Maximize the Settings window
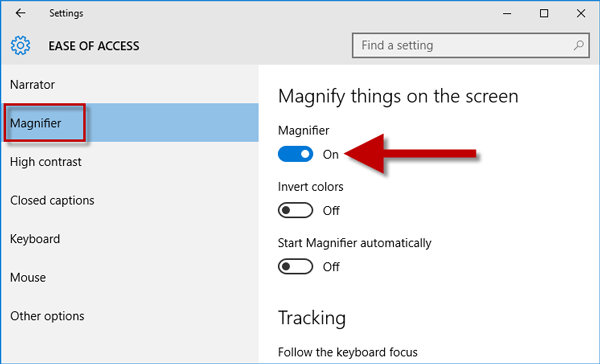600x364 pixels. tap(544, 13)
